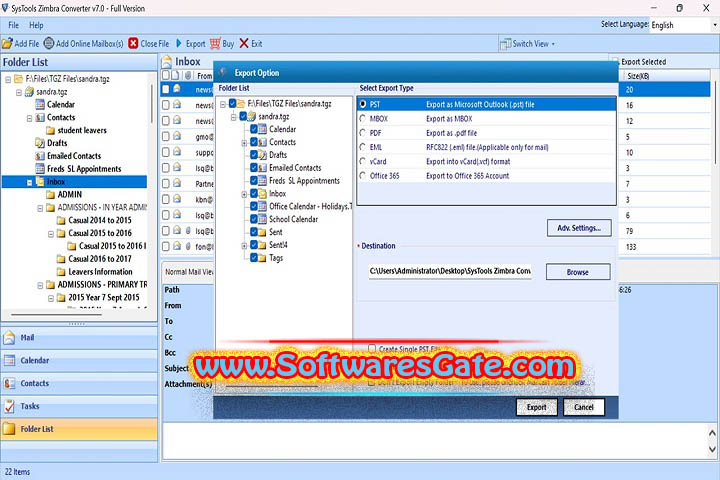Click the Export button in dialog

click(536, 407)
